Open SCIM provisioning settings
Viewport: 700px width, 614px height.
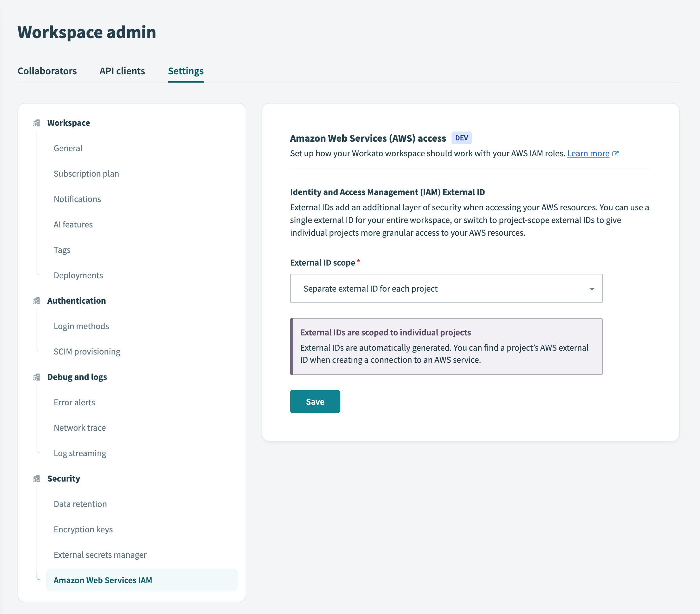pos(87,351)
